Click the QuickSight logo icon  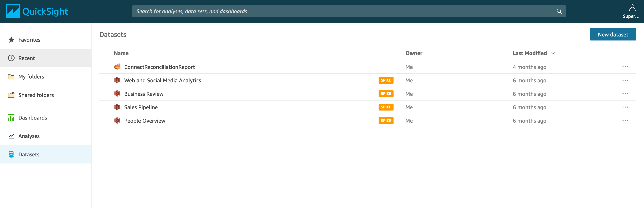[13, 11]
